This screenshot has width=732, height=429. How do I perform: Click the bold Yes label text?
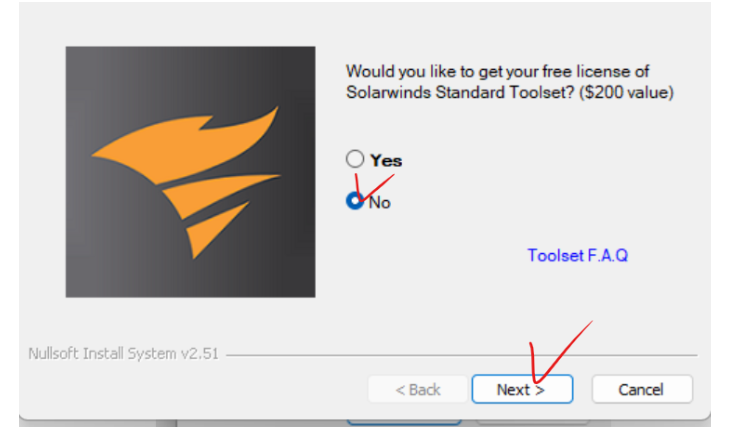click(x=386, y=161)
